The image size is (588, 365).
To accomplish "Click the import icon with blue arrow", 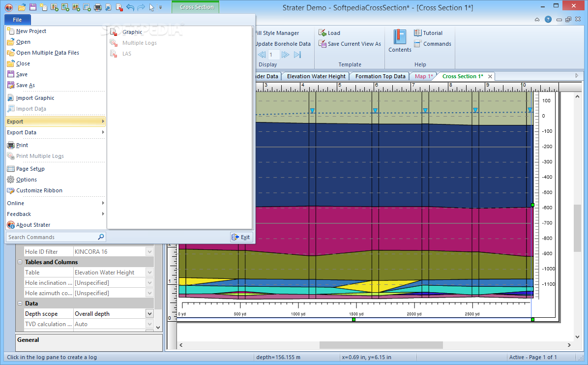I will tap(108, 7).
